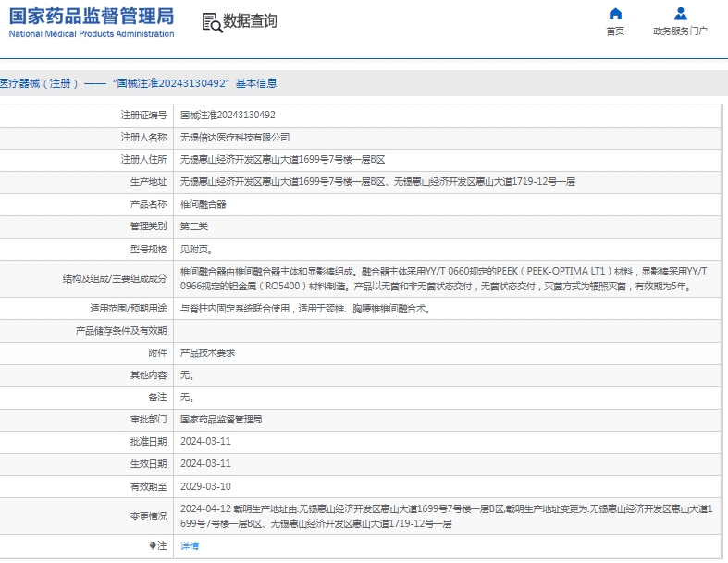Open the 详情 link
This screenshot has height=563, width=728.
190,546
